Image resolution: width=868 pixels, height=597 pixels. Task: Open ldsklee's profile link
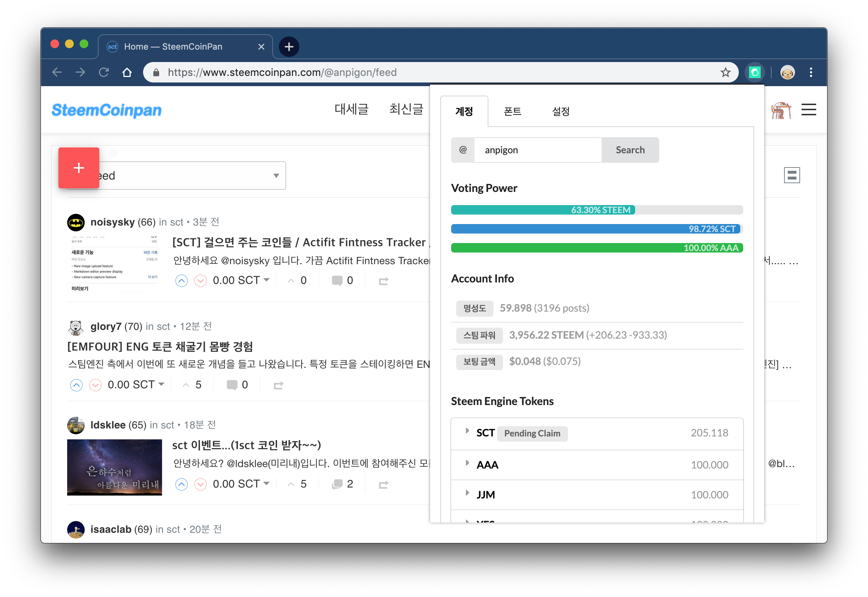(x=108, y=425)
